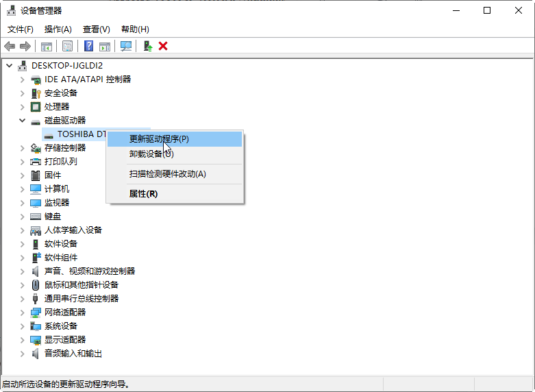
Task: Select the DESKTOP-IJGLDI2 computer name
Action: click(x=67, y=66)
